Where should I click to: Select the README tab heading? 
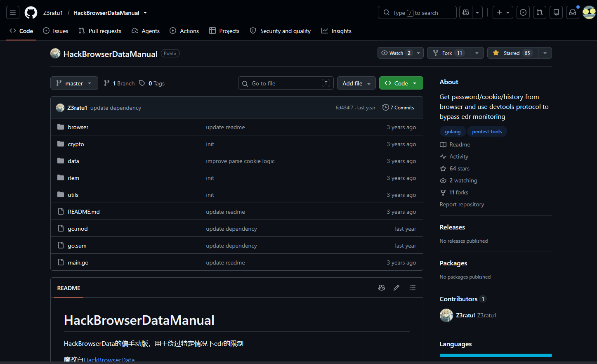(69, 288)
